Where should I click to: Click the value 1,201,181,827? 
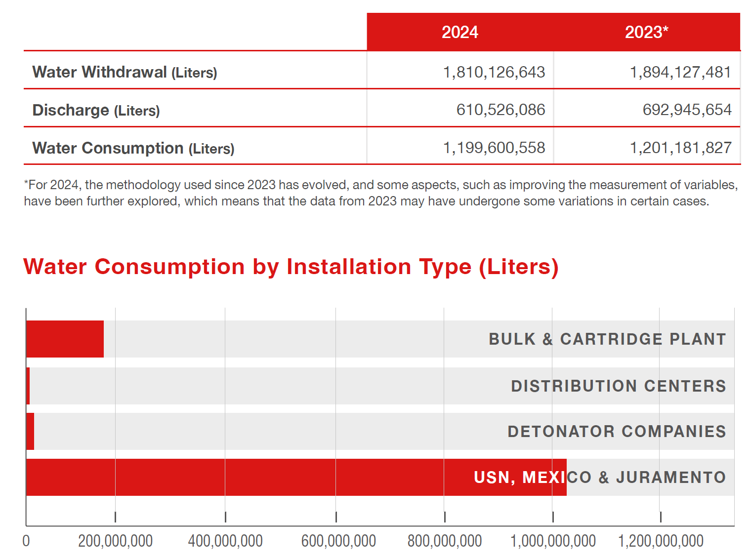[680, 148]
